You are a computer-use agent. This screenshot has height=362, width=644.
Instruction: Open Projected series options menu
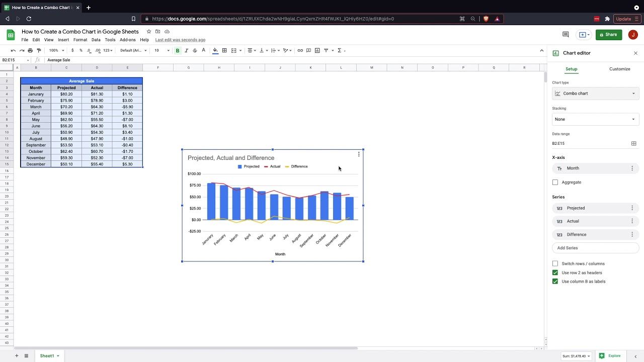[632, 208]
